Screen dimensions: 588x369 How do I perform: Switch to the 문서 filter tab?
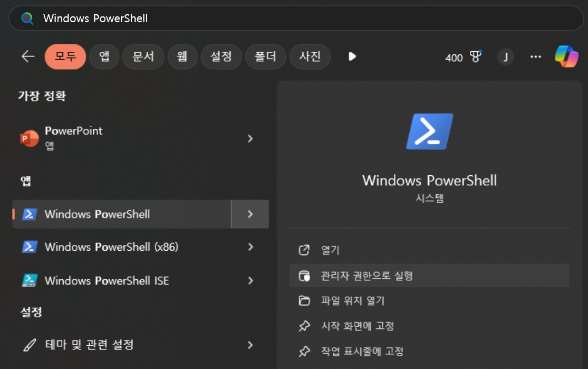(143, 56)
